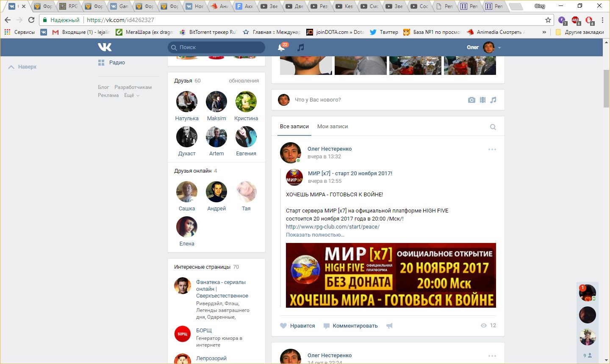
Task: Click the VK logo in the header
Action: tap(105, 47)
